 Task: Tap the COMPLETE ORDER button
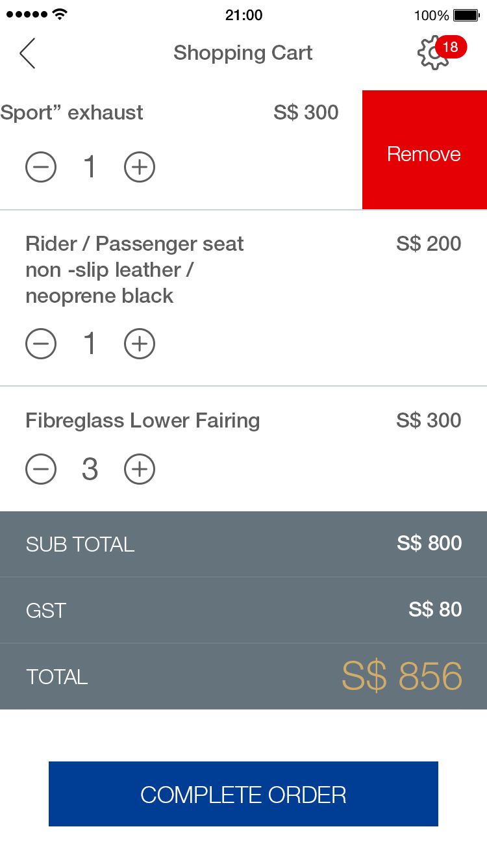pyautogui.click(x=243, y=794)
